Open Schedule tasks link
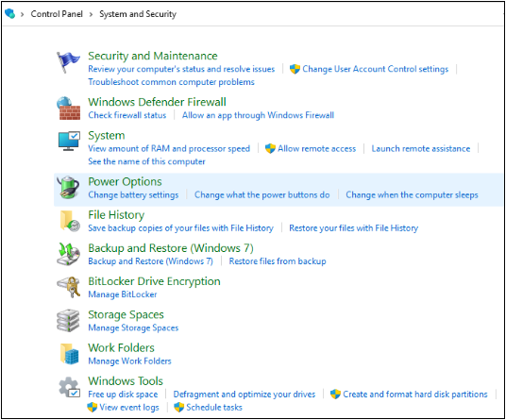506x420 pixels. 214,408
